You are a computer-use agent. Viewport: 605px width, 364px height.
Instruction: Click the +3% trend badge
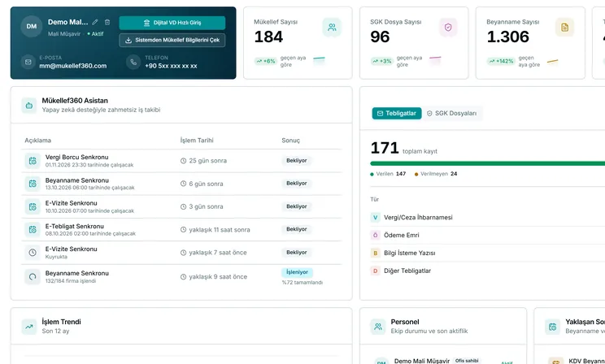(x=381, y=61)
